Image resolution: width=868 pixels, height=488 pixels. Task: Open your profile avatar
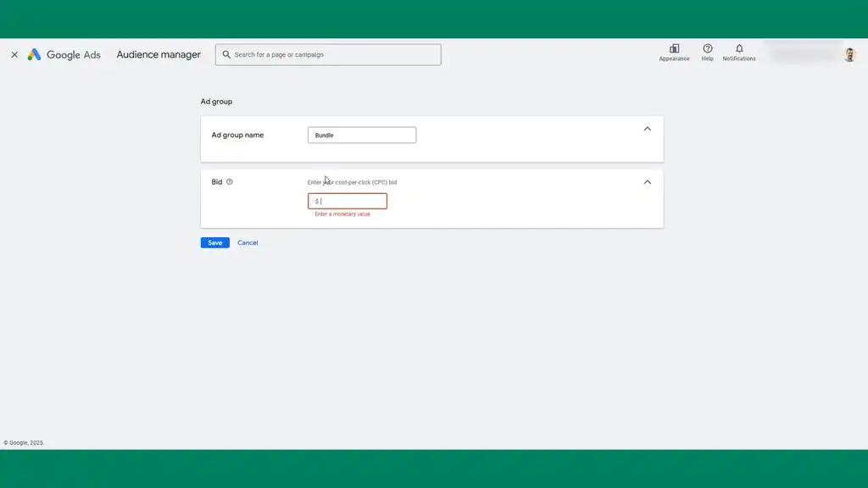(x=849, y=54)
